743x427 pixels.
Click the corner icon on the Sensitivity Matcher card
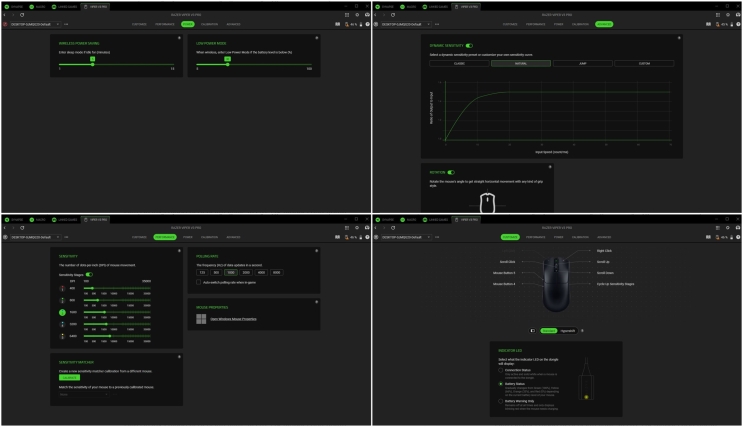click(x=179, y=357)
